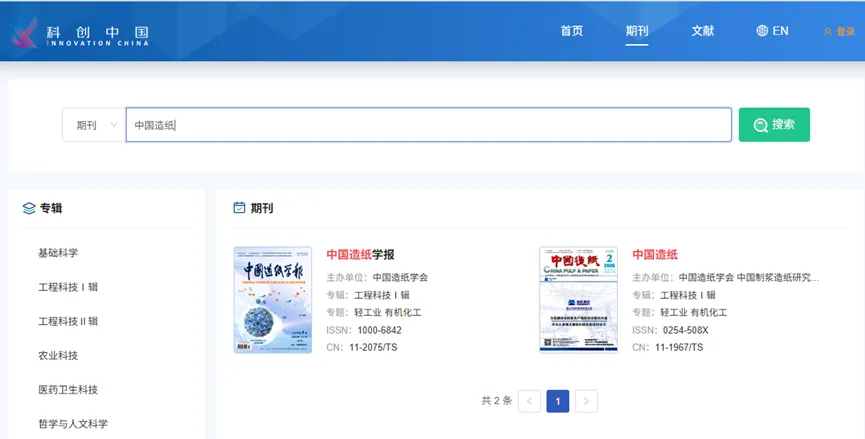This screenshot has height=439, width=865.
Task: Click the previous page arrow
Action: 530,401
